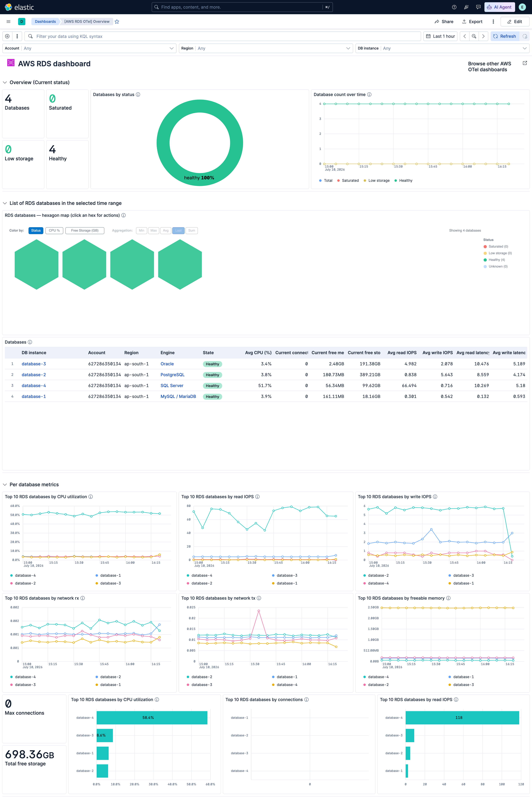Image resolution: width=532 pixels, height=801 pixels.
Task: Open the Last 1 hour time picker
Action: 440,36
